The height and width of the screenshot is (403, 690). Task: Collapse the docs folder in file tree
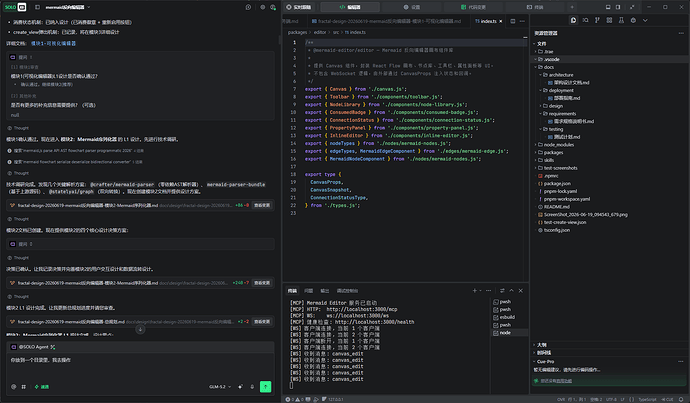(548, 67)
